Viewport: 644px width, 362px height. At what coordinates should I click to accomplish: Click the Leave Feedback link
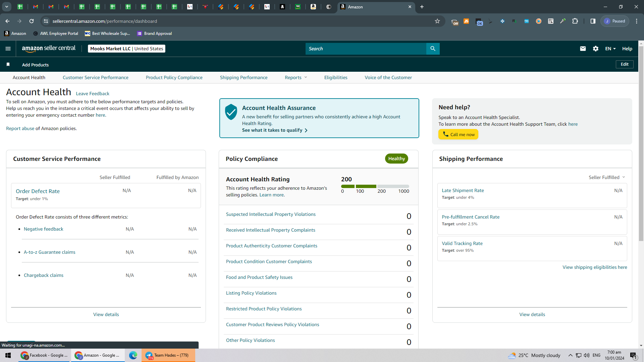point(93,94)
